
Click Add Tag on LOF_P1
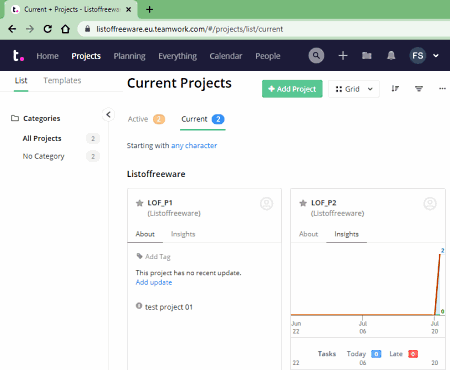click(158, 257)
